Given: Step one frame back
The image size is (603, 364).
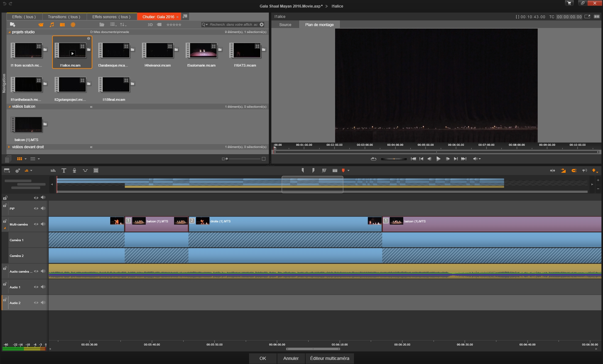Looking at the screenshot, I should pyautogui.click(x=429, y=159).
